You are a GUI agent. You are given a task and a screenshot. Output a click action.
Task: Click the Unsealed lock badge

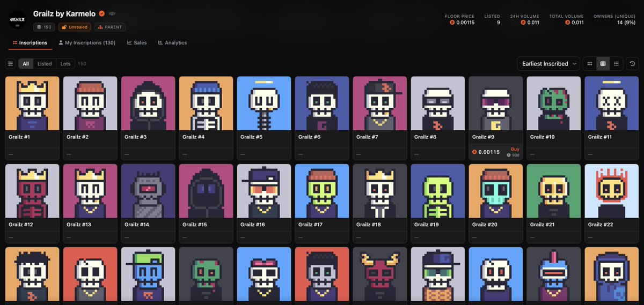pyautogui.click(x=75, y=27)
